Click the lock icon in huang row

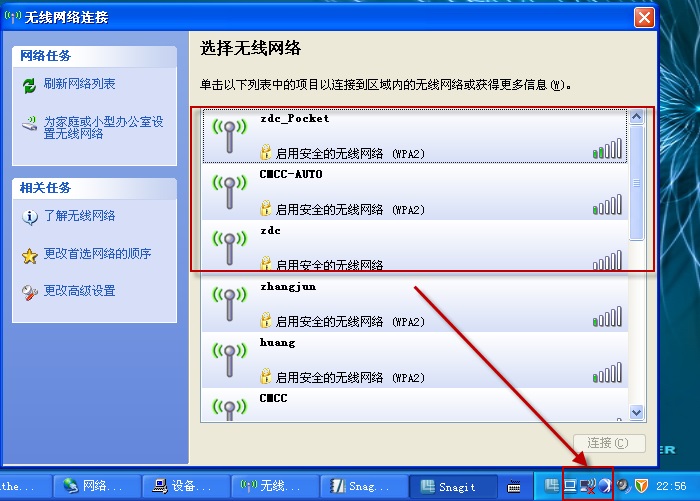266,376
